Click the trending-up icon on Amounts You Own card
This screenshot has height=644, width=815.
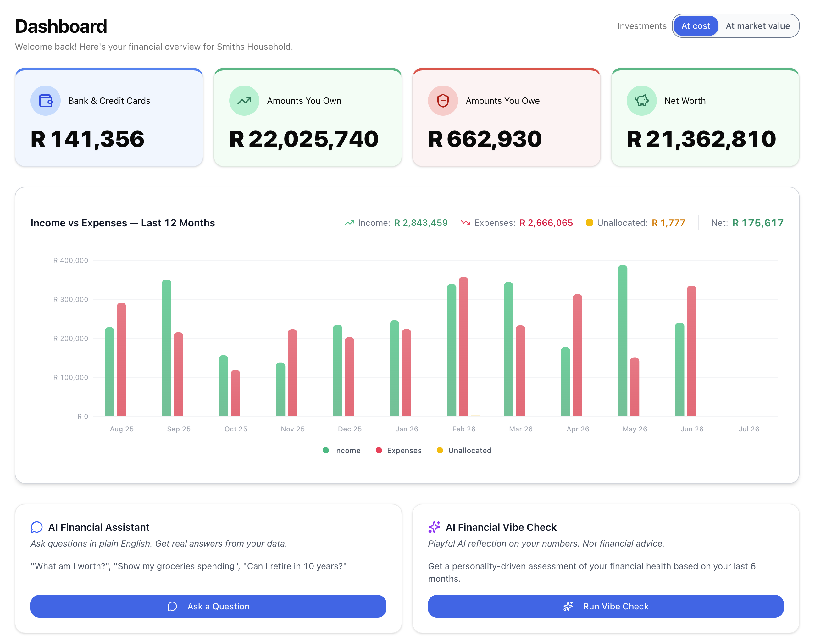tap(244, 101)
